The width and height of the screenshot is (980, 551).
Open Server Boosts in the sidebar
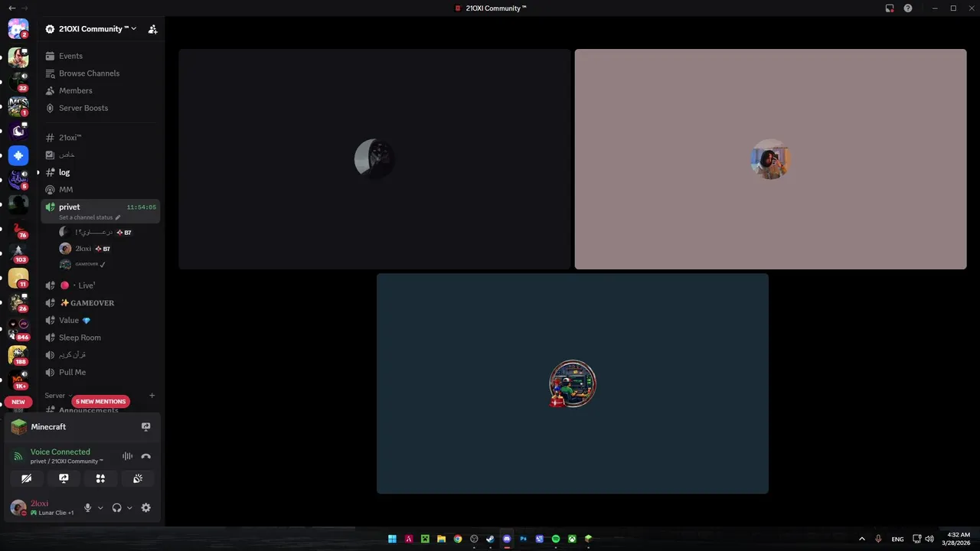point(100,108)
